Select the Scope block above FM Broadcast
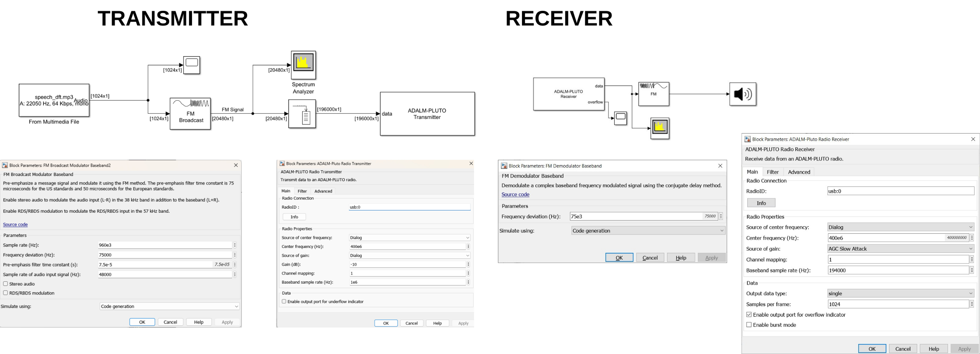Image resolution: width=980 pixels, height=354 pixels. (191, 65)
